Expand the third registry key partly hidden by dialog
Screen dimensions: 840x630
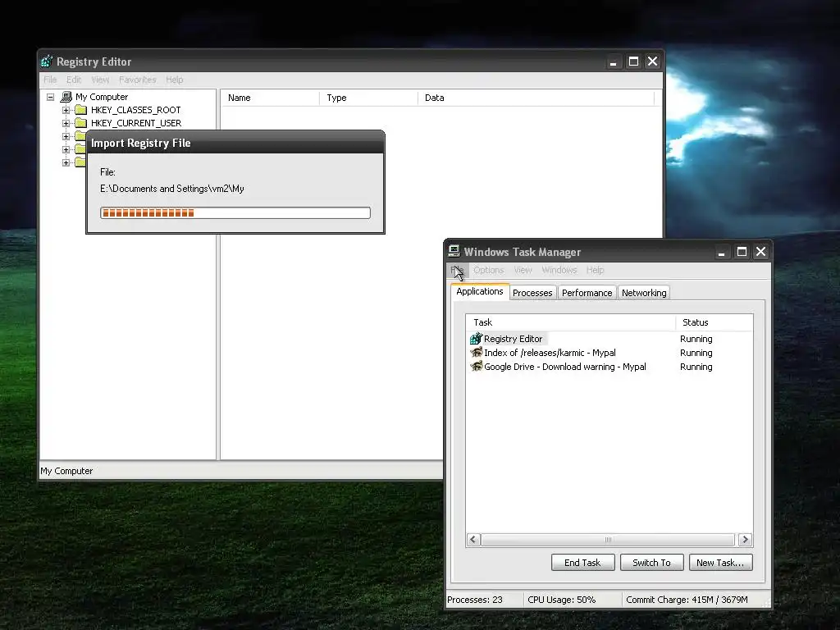[x=66, y=137]
